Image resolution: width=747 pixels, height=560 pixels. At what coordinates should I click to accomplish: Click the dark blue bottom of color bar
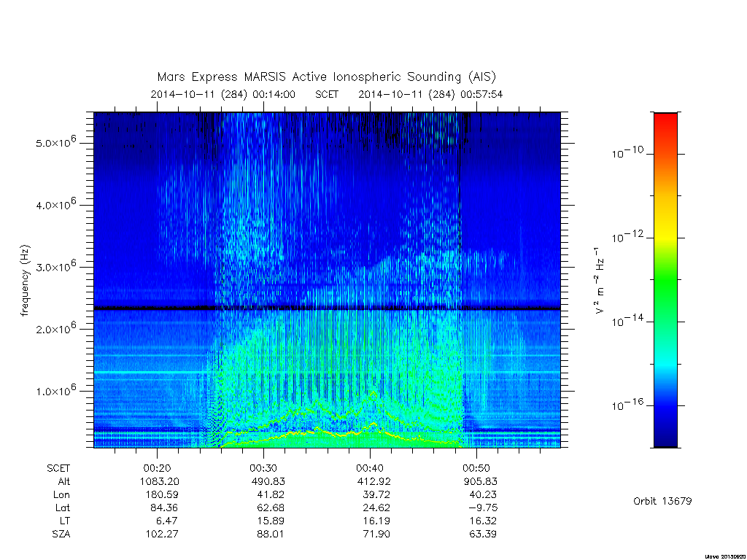point(665,436)
